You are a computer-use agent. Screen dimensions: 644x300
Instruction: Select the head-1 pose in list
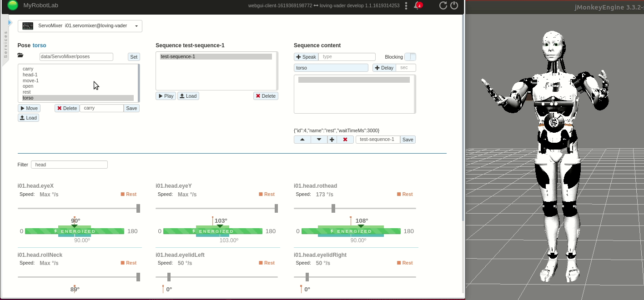30,75
